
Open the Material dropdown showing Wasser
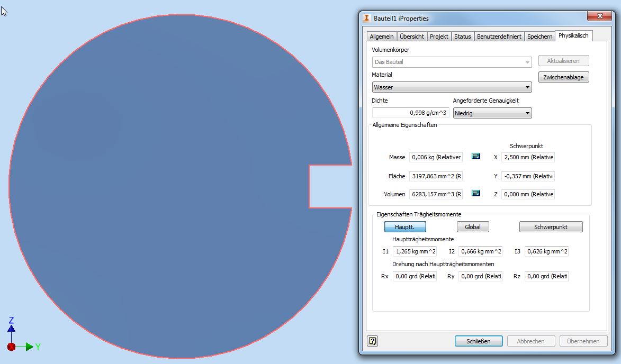[x=452, y=87]
